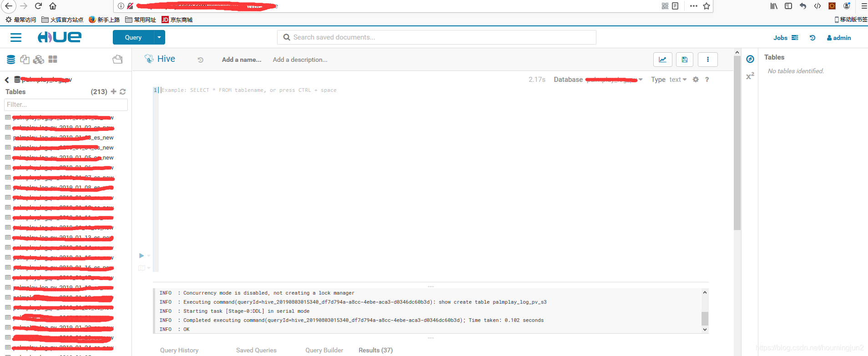Reload the browser page
868x356 pixels.
coord(38,6)
